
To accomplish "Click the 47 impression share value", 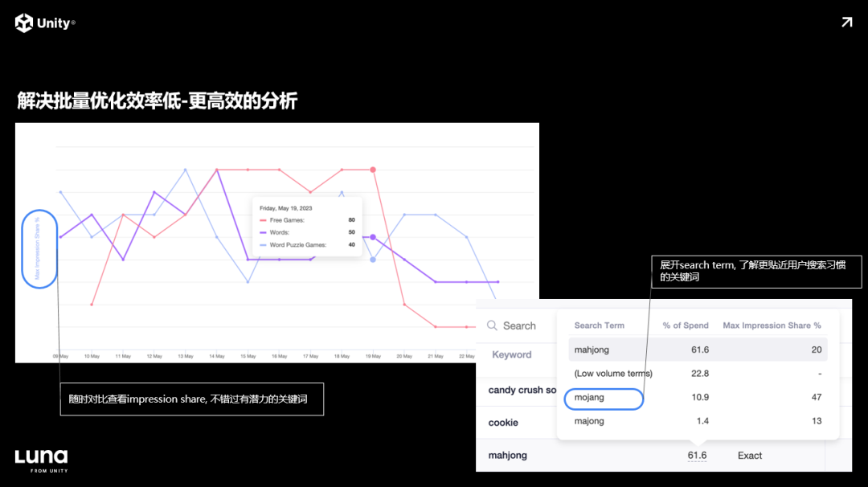I will pos(816,397).
